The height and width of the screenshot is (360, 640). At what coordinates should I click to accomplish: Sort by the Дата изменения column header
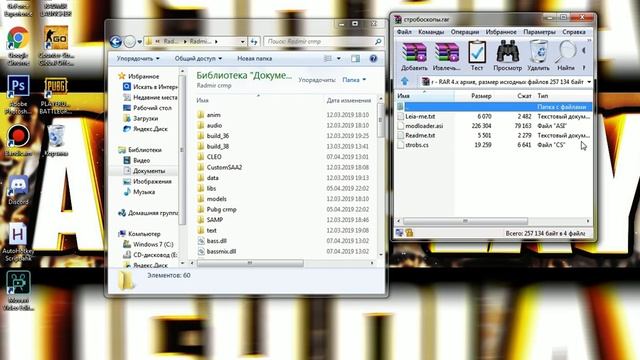[349, 100]
